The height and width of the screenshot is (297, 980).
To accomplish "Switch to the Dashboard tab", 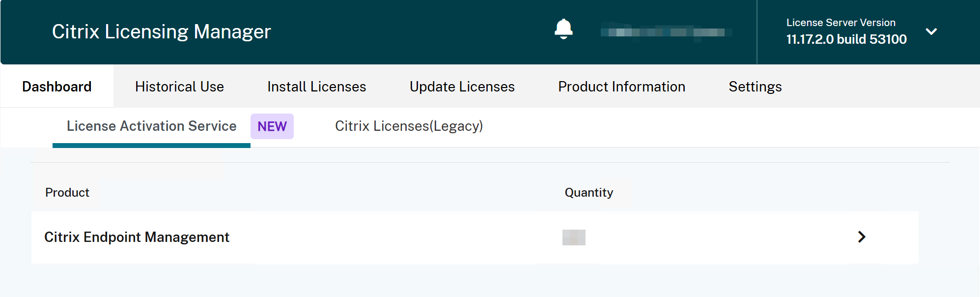I will pyautogui.click(x=57, y=87).
